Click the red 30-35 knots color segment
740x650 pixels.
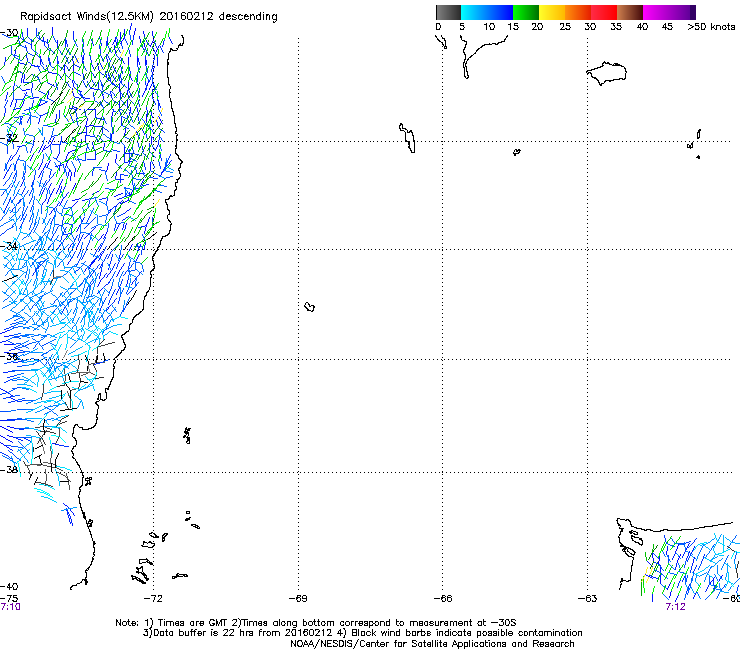pos(604,12)
